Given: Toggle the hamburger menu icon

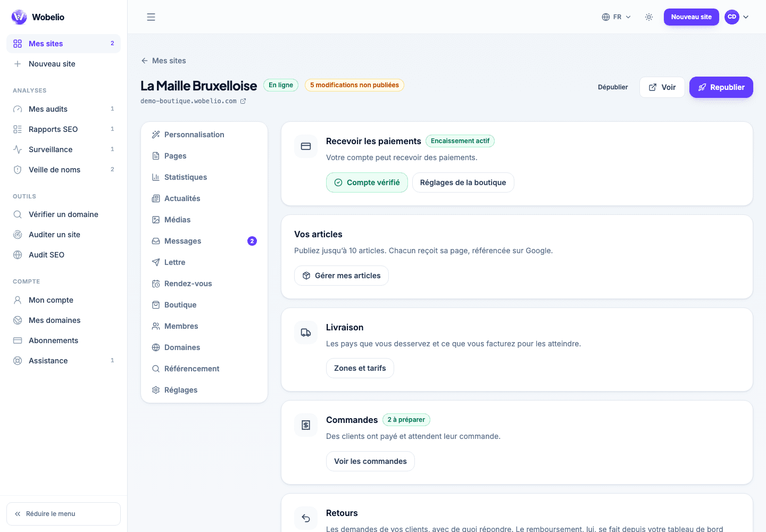Looking at the screenshot, I should tap(151, 17).
